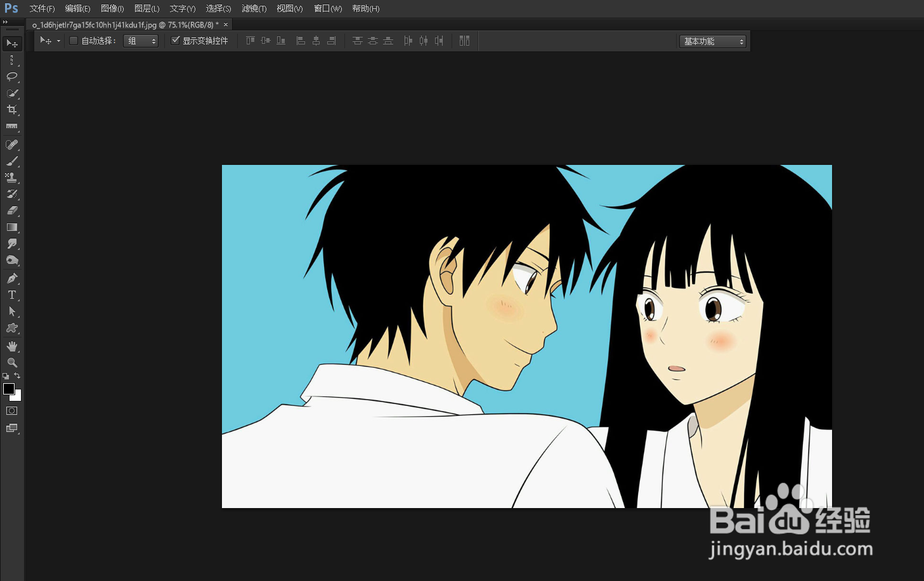Change screen mode button
924x581 pixels.
[12, 428]
